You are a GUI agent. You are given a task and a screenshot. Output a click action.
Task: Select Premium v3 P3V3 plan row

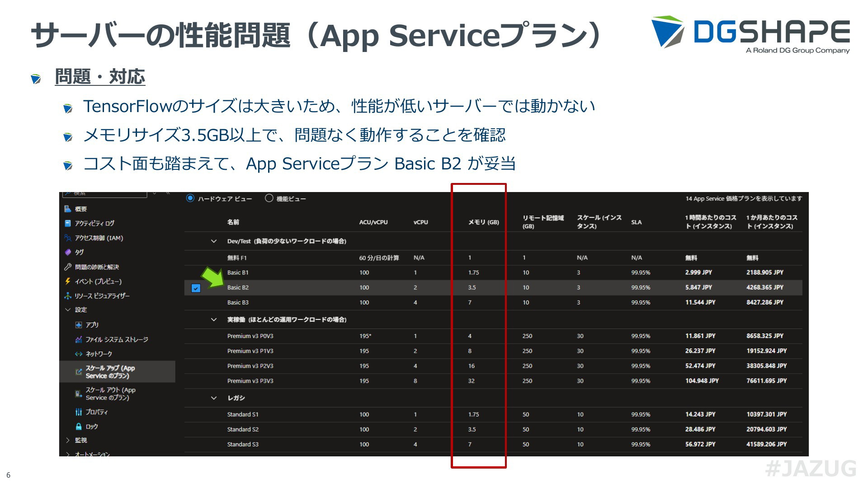493,380
